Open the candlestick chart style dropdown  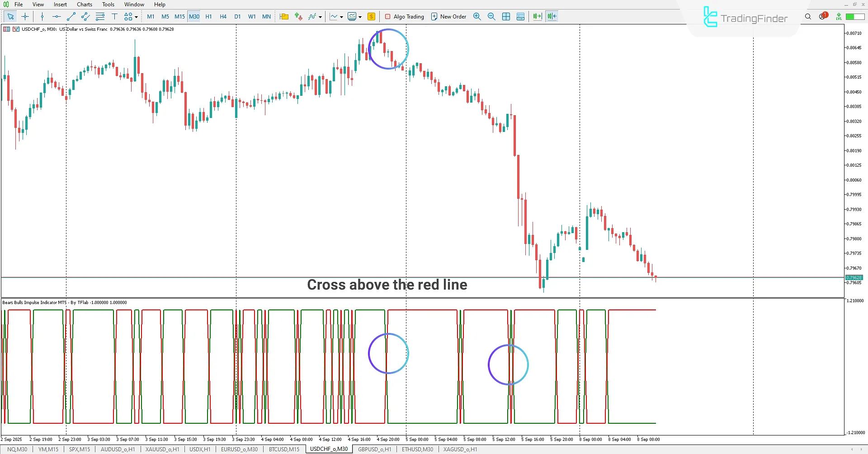click(360, 17)
